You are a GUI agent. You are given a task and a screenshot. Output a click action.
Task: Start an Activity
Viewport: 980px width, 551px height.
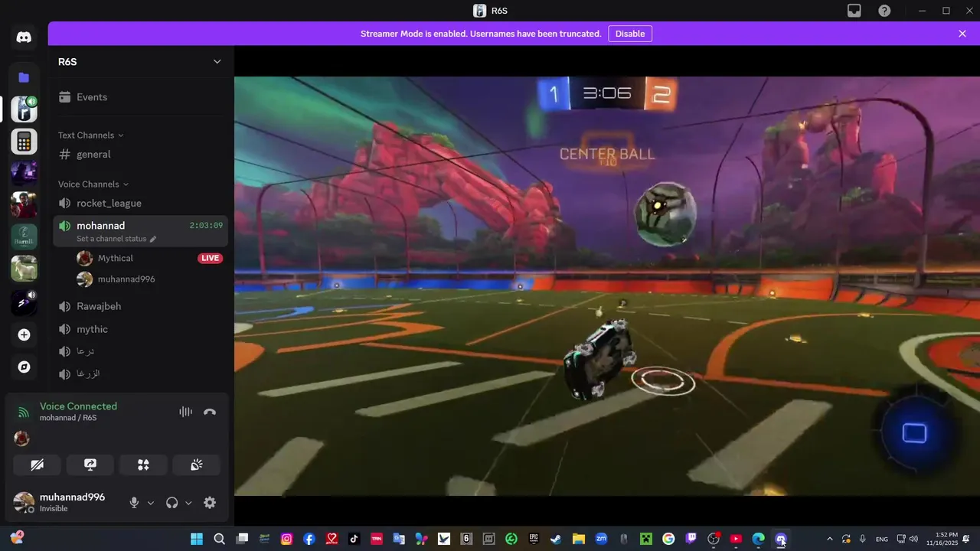pos(143,465)
